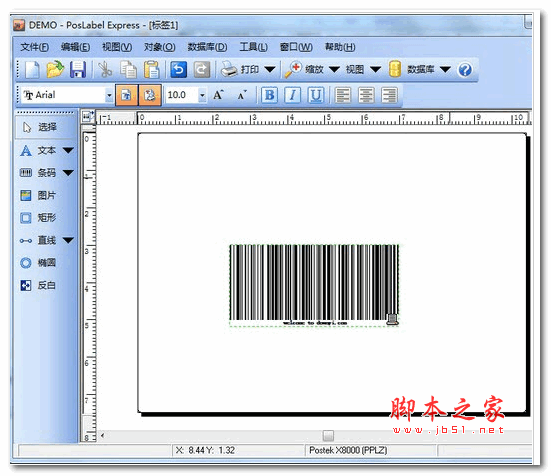The image size is (551, 476).
Task: Toggle Italic formatting
Action: point(293,95)
